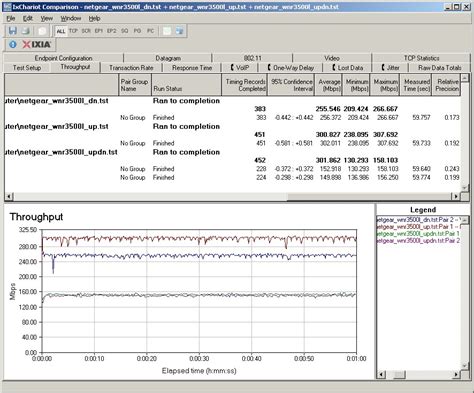474x393 pixels.
Task: Open the Edit menu
Action: (x=28, y=18)
